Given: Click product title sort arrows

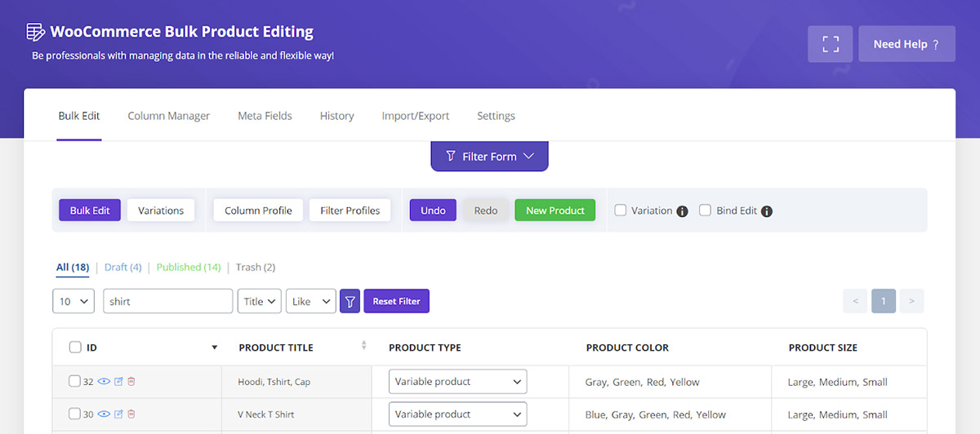Looking at the screenshot, I should coord(364,345).
